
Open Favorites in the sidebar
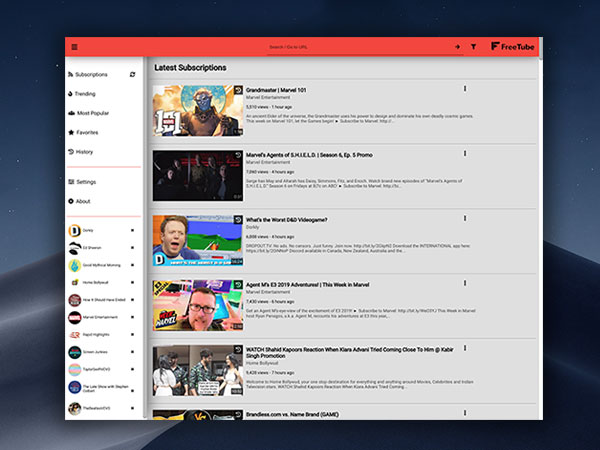click(x=83, y=132)
